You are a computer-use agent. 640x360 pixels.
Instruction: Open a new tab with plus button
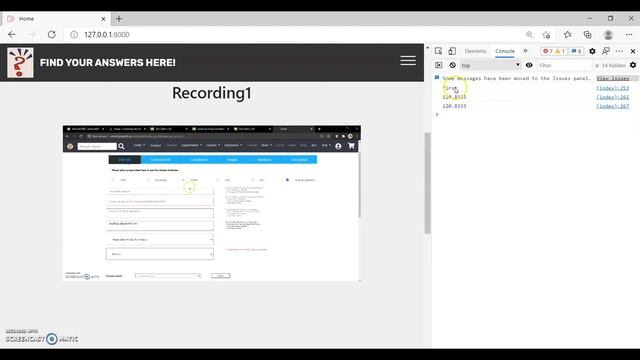point(119,19)
